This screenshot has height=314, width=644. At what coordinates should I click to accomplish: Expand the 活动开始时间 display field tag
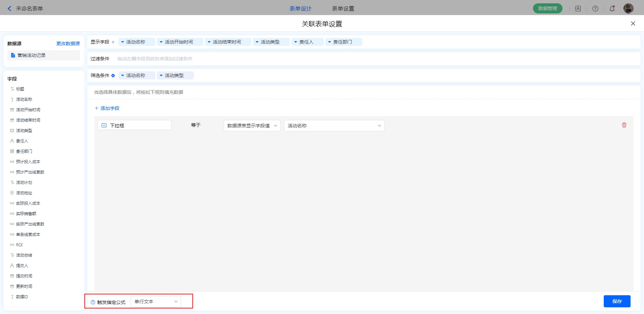click(x=161, y=42)
